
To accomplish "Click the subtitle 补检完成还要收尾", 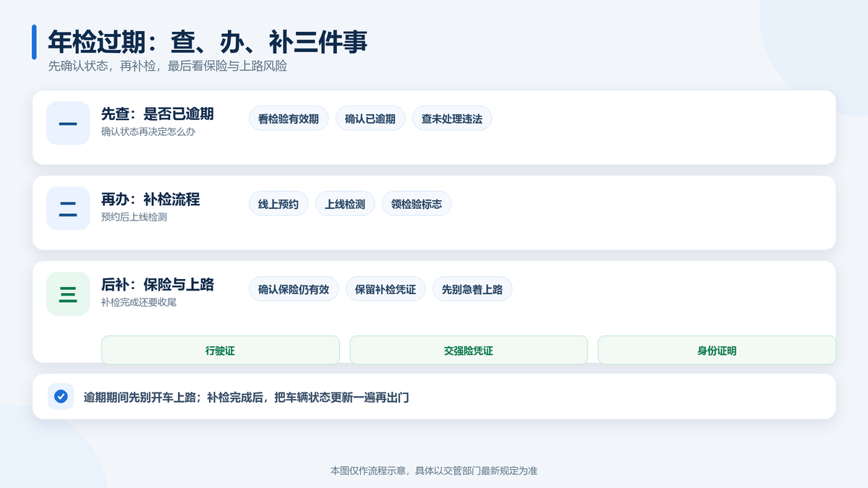I will click(139, 303).
